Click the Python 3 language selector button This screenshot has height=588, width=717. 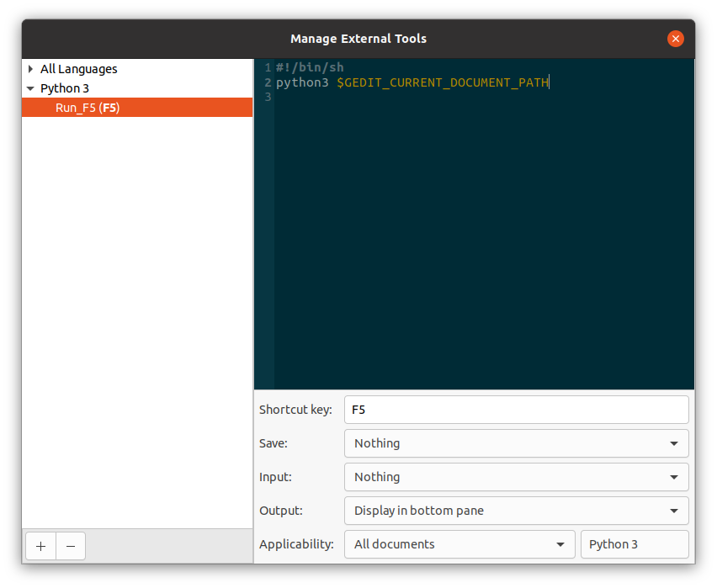[x=635, y=544]
